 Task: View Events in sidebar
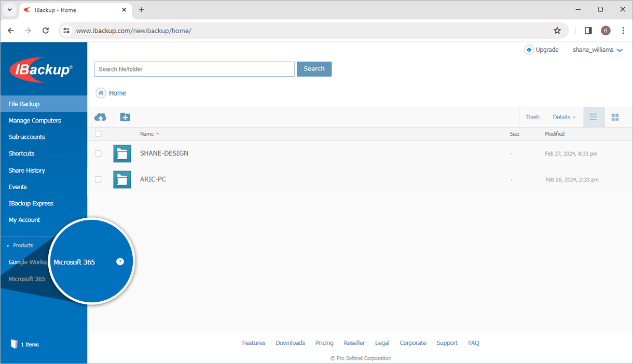pyautogui.click(x=18, y=187)
